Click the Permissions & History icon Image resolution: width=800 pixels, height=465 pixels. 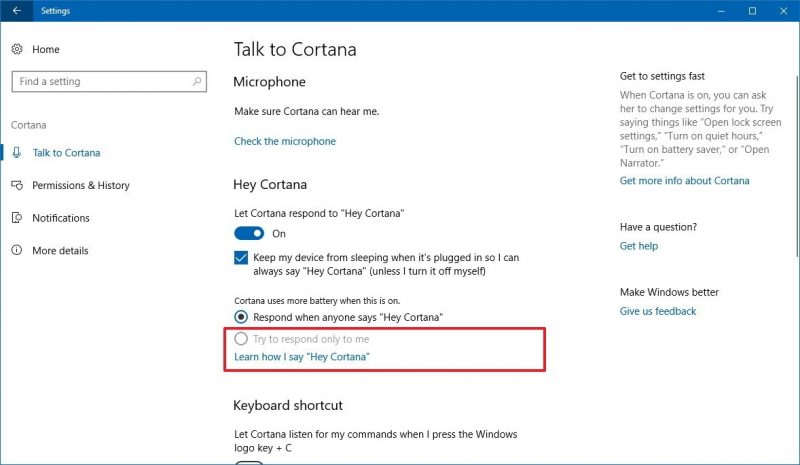pos(17,185)
